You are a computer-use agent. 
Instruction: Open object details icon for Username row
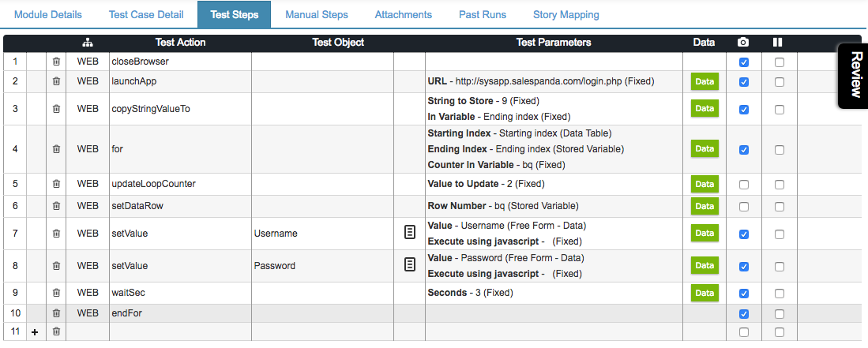point(409,233)
